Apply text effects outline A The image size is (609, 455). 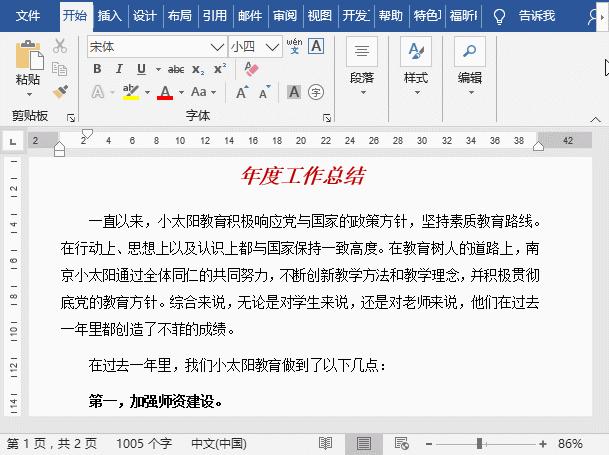pos(97,92)
